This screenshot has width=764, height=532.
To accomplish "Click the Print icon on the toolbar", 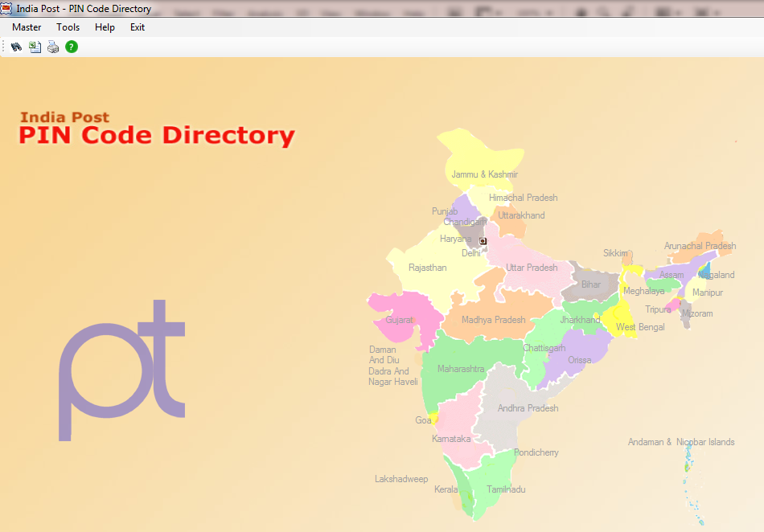I will coord(52,47).
